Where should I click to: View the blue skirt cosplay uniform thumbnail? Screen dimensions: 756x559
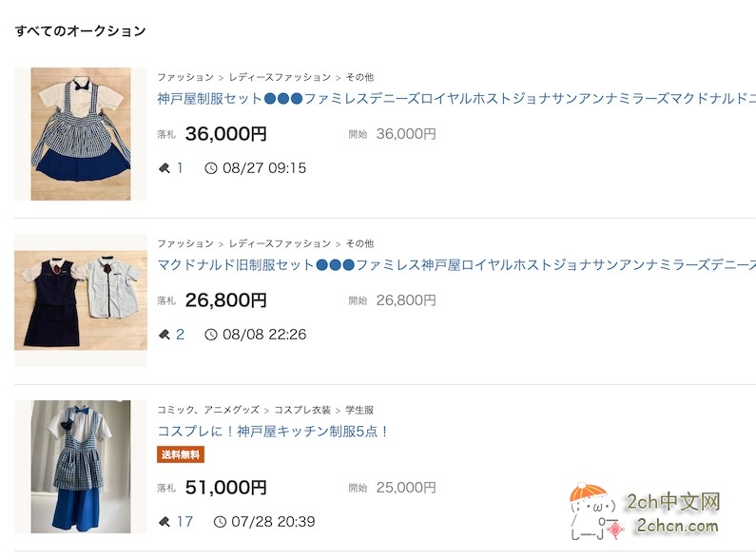[x=81, y=467]
